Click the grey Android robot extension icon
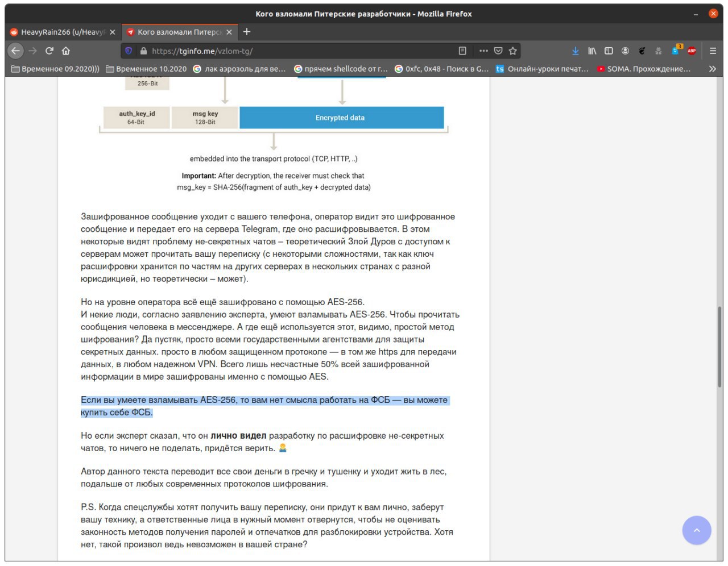 coord(659,51)
